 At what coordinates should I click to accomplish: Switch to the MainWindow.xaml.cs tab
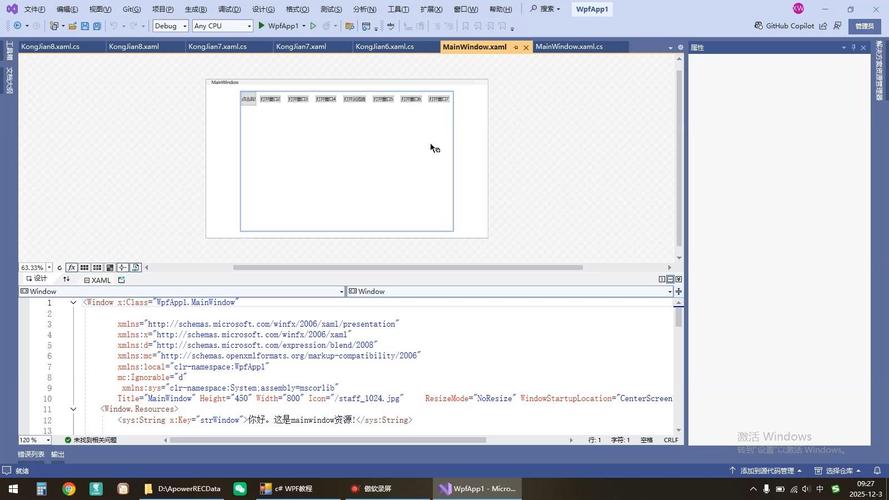[568, 46]
